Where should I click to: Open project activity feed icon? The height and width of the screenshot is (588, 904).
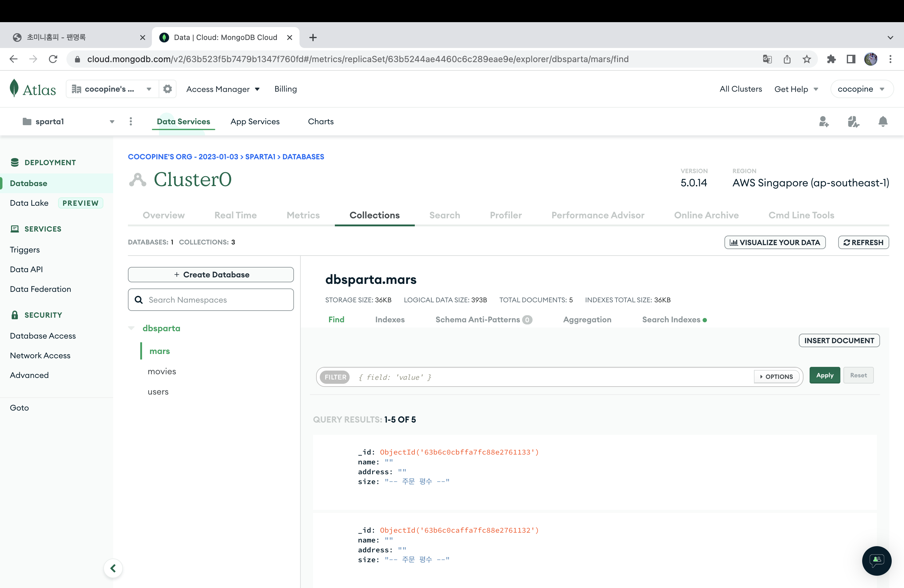(853, 121)
